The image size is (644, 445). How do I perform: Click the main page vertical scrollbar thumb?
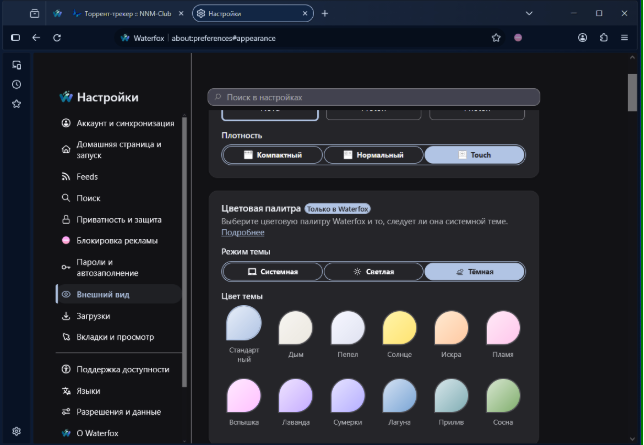(632, 92)
